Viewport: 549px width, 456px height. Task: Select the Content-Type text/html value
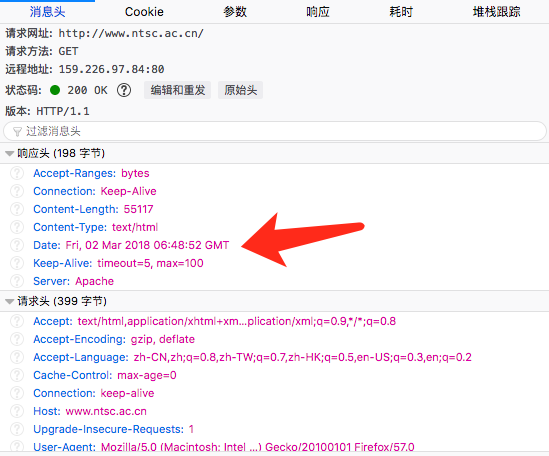135,227
